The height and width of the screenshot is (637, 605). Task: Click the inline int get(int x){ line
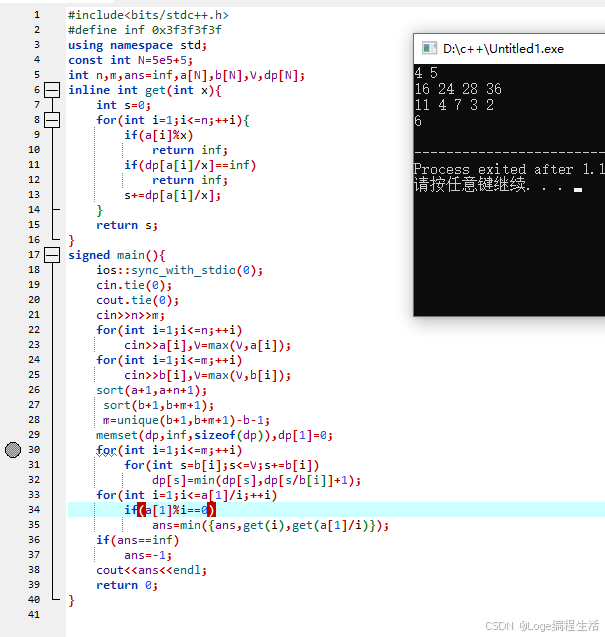click(145, 90)
